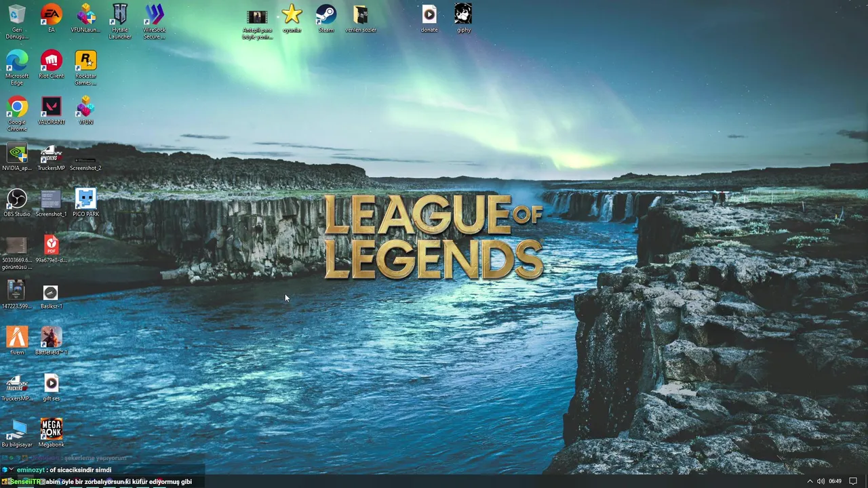Screen dimensions: 868x488
Task: Select the Screenshot_1 file
Action: [51, 203]
